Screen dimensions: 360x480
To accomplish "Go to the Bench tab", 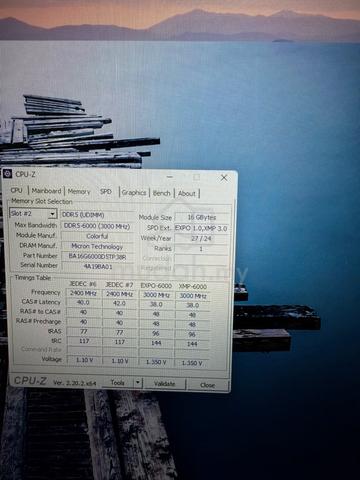I will point(162,193).
